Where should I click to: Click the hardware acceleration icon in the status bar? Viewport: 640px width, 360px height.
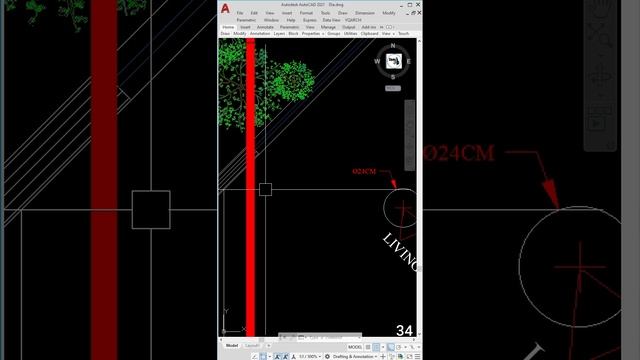[x=401, y=356]
